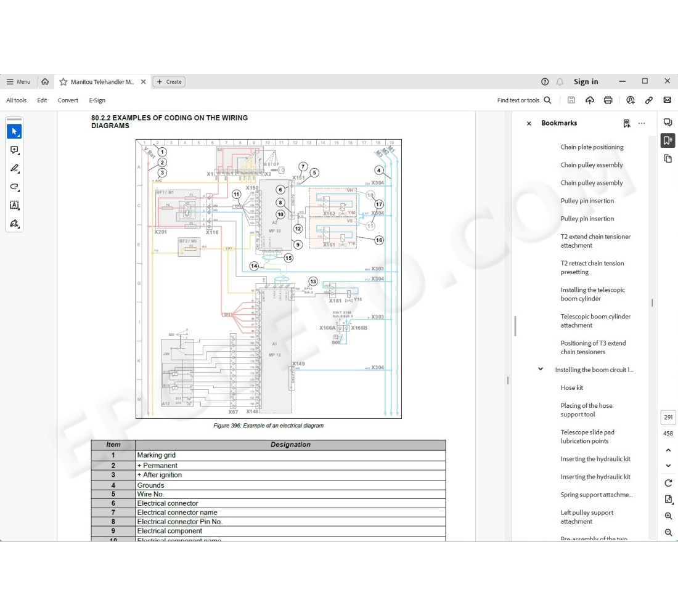The image size is (678, 616).
Task: Choose the highlighter pen tool
Action: (14, 168)
